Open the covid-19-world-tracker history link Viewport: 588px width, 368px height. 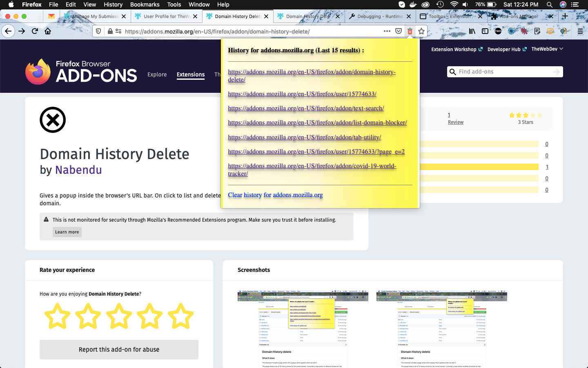click(x=312, y=170)
